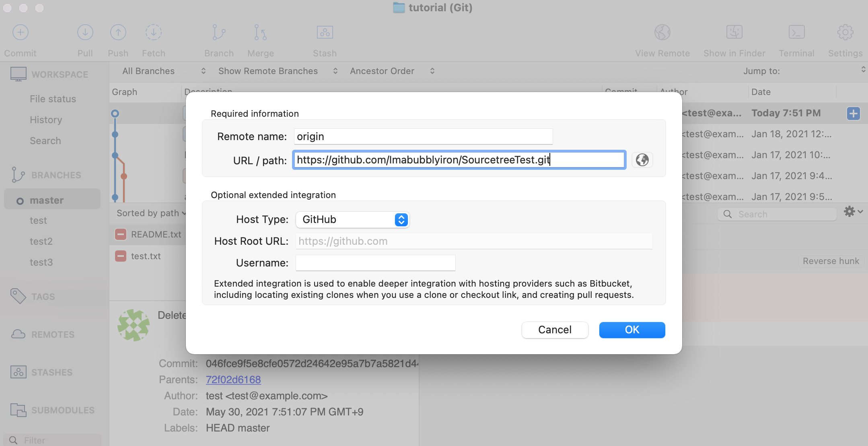Expand the All Branches dropdown
Viewport: 868px width, 446px height.
pos(164,71)
